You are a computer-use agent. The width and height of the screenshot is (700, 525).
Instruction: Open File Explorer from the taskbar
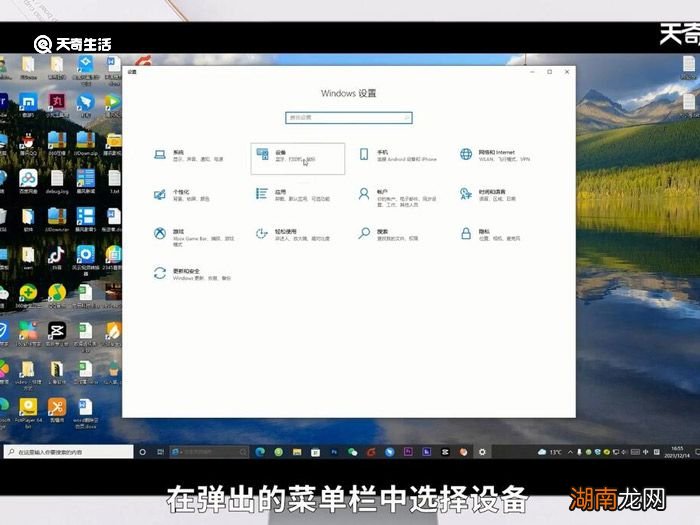297,452
